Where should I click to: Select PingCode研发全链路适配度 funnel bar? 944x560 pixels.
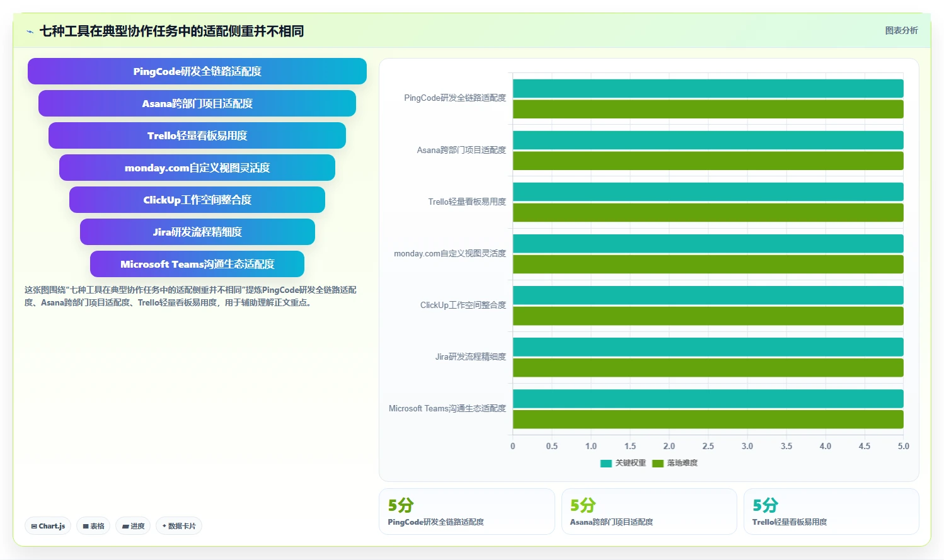coord(197,71)
